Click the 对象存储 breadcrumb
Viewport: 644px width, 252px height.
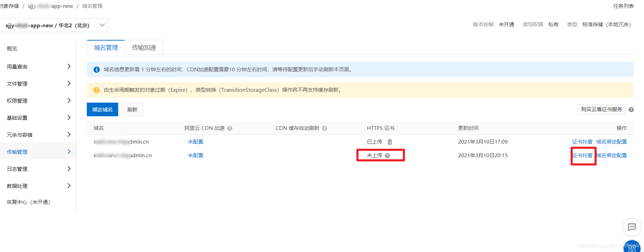[9, 6]
